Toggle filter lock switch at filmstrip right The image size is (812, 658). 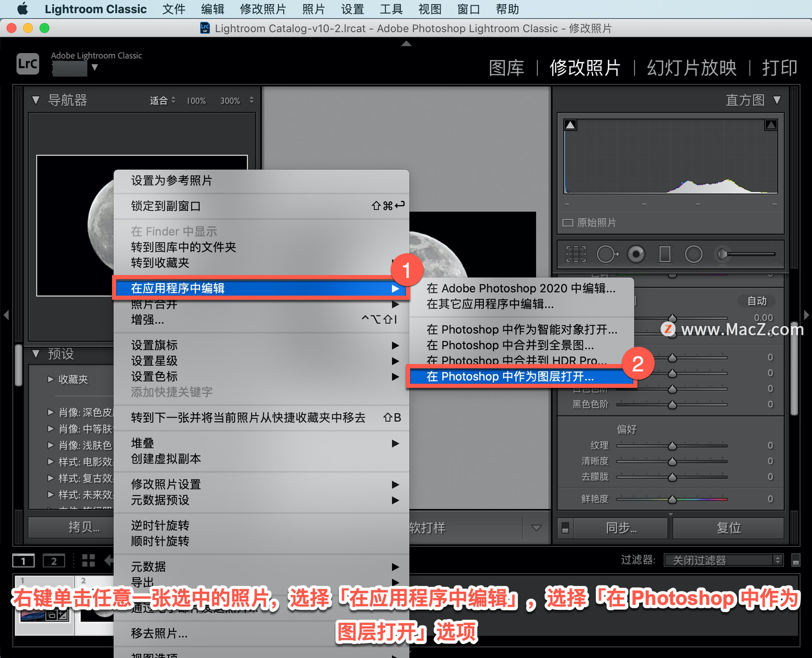(x=796, y=560)
